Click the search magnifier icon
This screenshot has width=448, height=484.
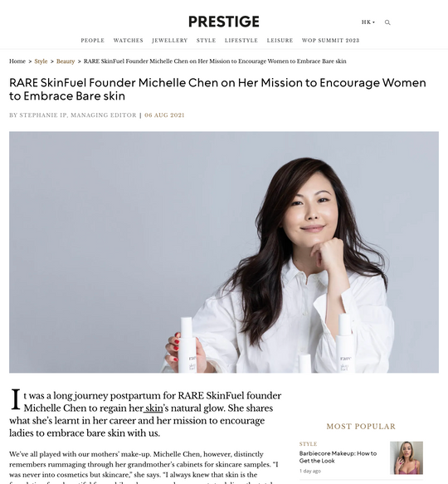click(387, 22)
